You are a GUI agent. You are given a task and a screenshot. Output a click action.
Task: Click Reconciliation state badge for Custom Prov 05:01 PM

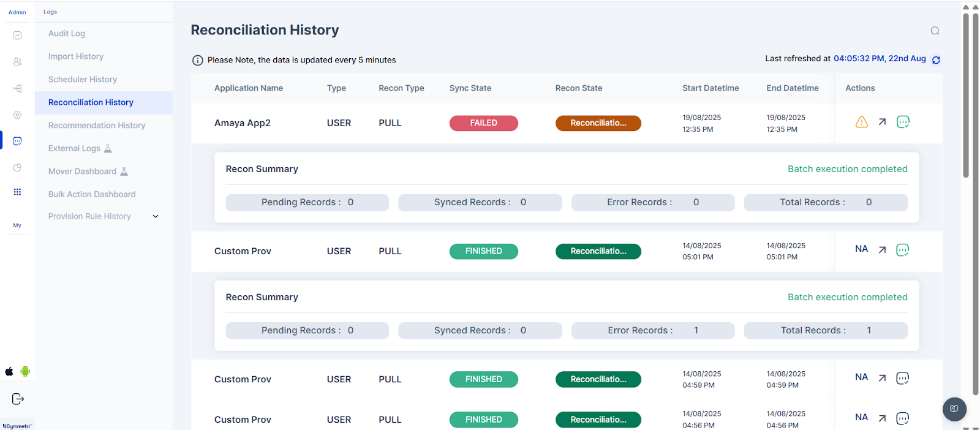pyautogui.click(x=598, y=251)
